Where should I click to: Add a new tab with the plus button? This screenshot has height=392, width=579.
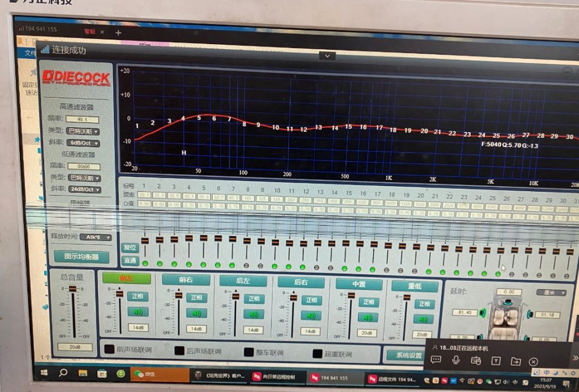pyautogui.click(x=118, y=33)
